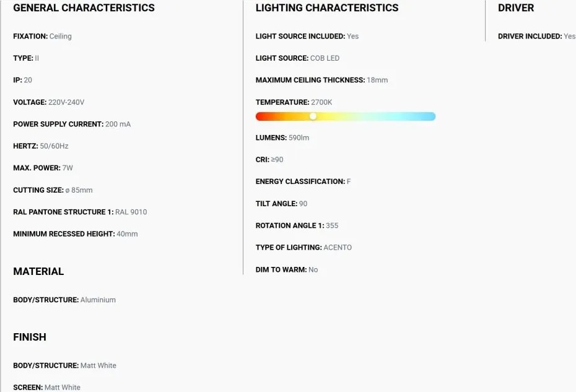Click the Lumens 590lm specification
The width and height of the screenshot is (576, 392).
(282, 137)
